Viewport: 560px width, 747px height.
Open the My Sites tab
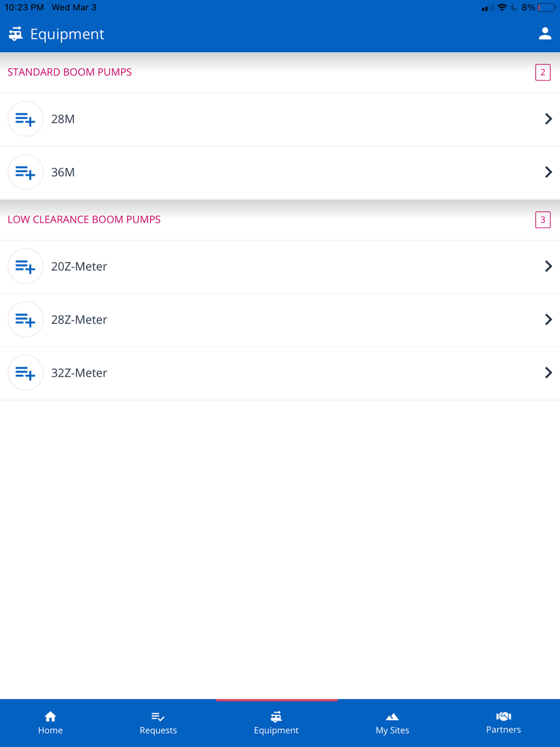(x=392, y=723)
